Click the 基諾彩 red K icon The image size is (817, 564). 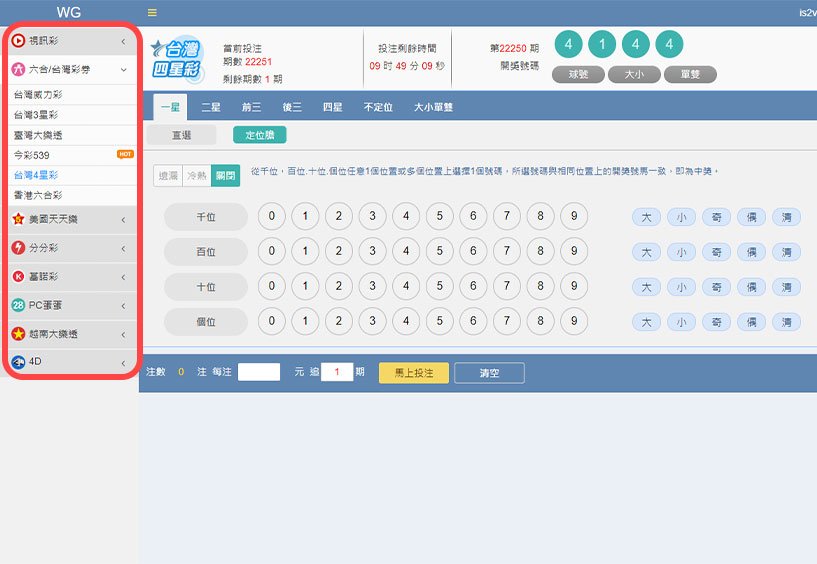(x=18, y=276)
